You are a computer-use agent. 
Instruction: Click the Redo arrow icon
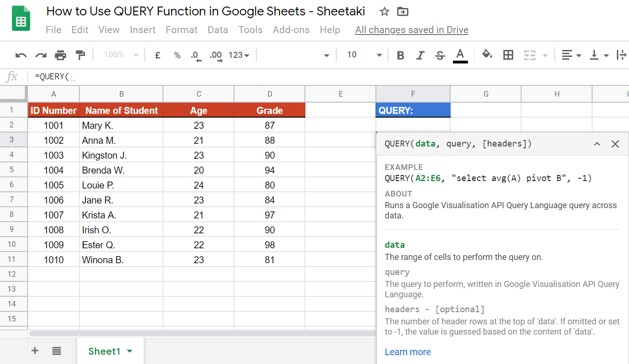point(41,55)
